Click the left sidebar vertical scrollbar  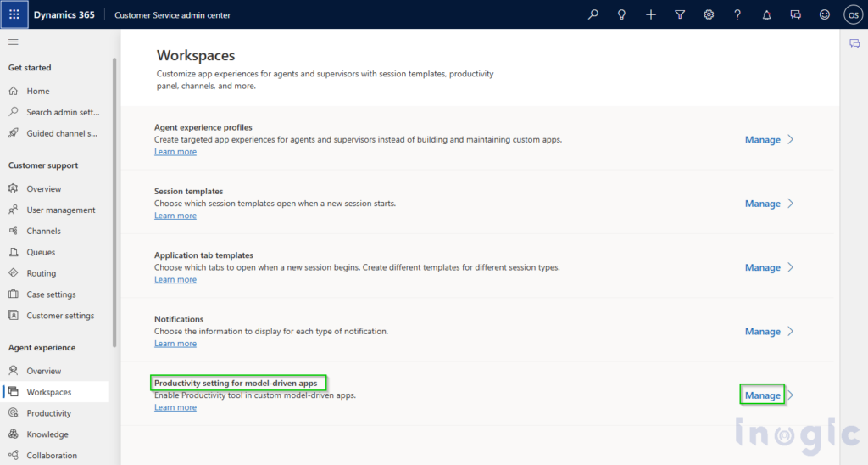click(x=114, y=204)
